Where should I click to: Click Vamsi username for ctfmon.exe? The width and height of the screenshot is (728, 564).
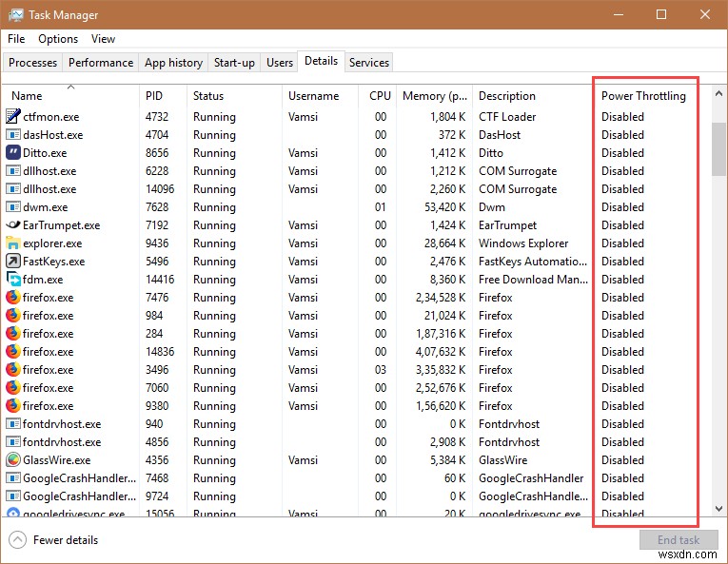(x=303, y=117)
